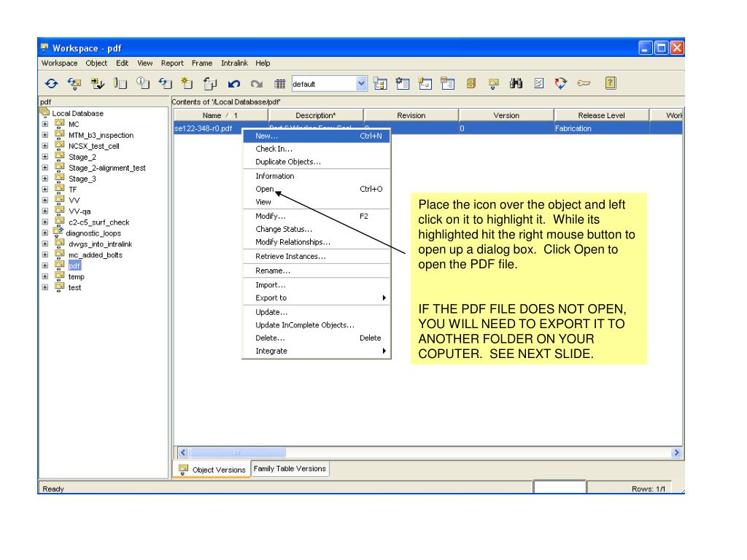
Task: Click the workspace monitor icon left of binoculars
Action: (494, 85)
